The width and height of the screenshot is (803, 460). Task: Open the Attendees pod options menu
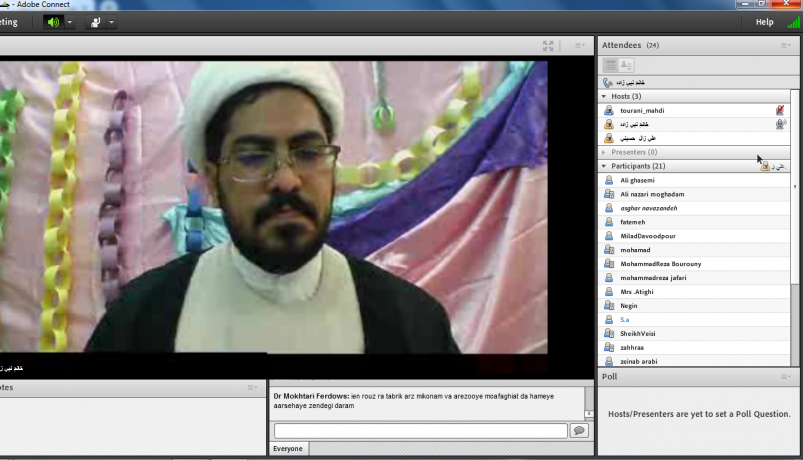pos(786,45)
